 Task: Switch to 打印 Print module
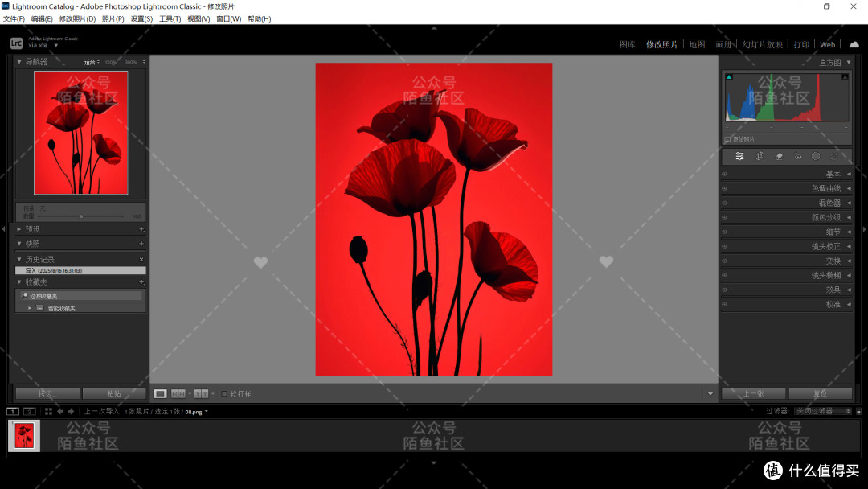(x=801, y=44)
